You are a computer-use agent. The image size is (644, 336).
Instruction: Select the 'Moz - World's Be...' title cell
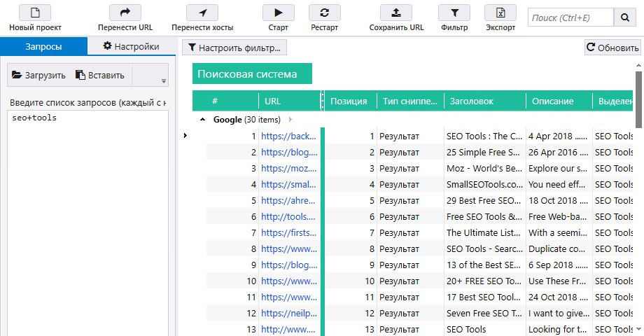tap(484, 168)
